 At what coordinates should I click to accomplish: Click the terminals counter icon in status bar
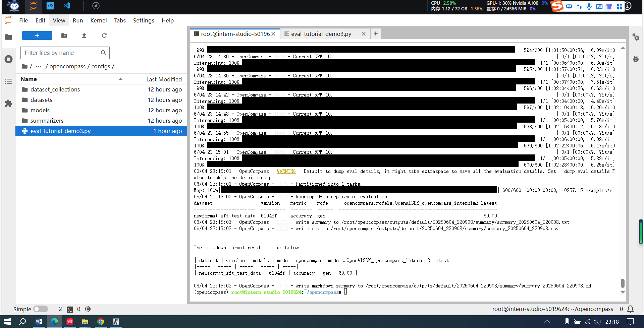click(x=70, y=309)
